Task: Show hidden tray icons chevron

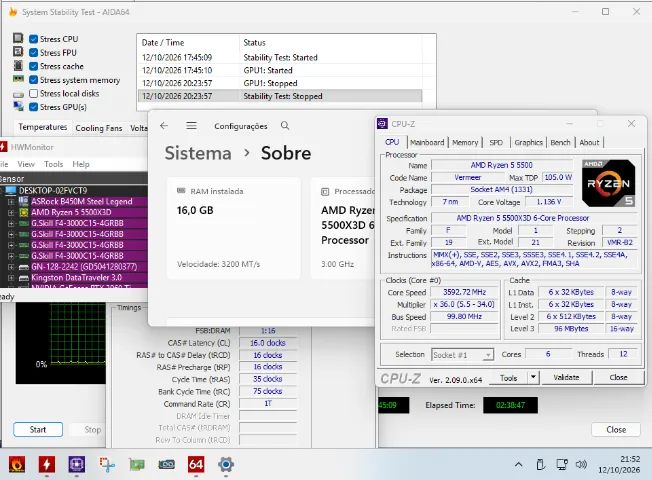Action: [x=519, y=464]
